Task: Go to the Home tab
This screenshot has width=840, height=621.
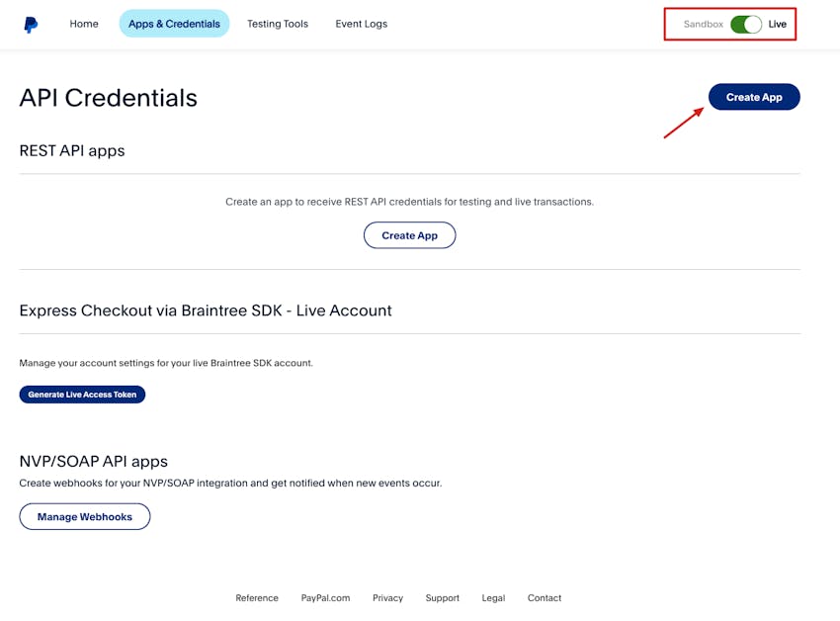Action: click(84, 24)
